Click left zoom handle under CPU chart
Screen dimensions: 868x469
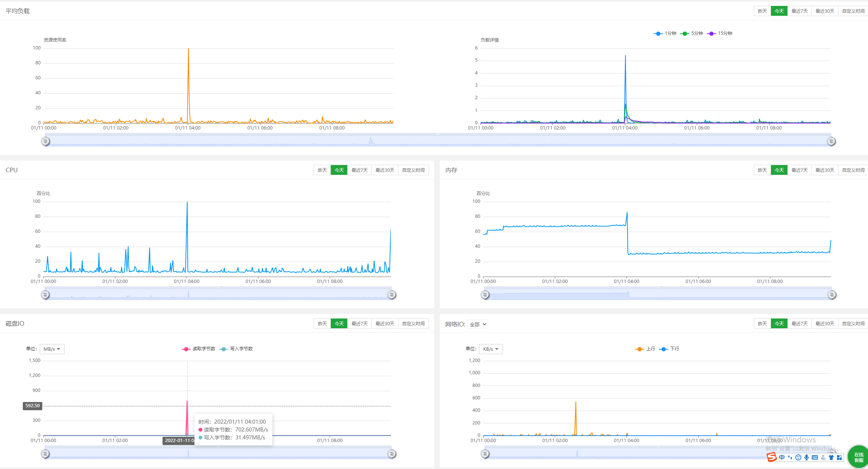pos(45,295)
